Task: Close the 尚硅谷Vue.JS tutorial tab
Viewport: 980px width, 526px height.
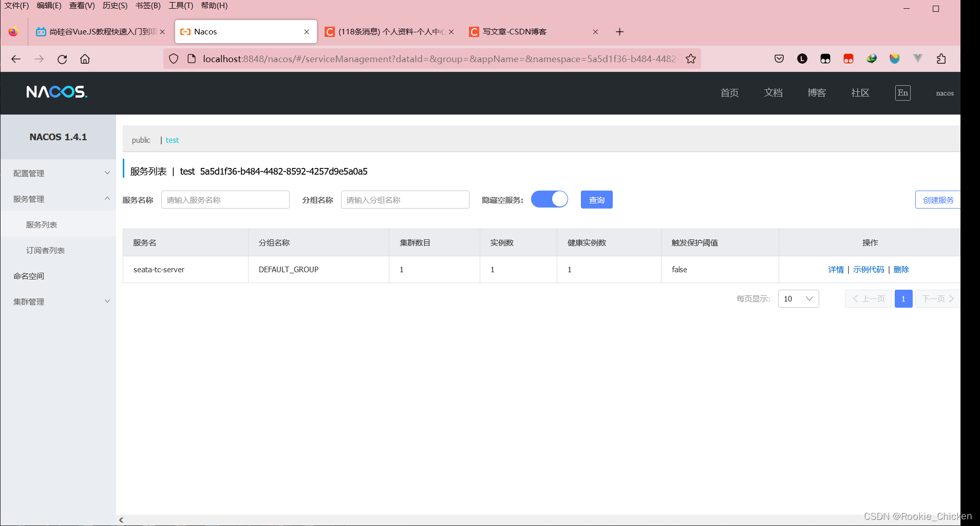Action: [162, 32]
